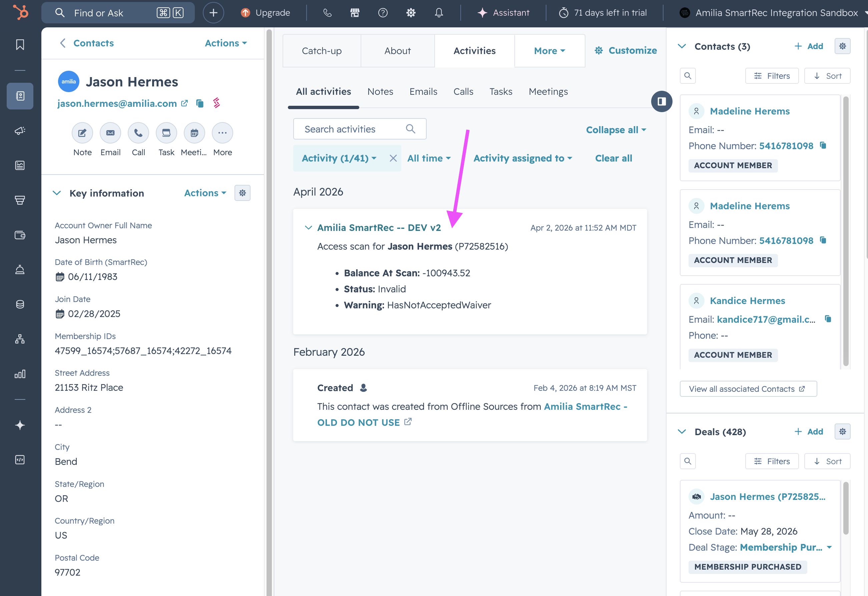Click the Search activities field
The width and height of the screenshot is (868, 596).
[360, 129]
